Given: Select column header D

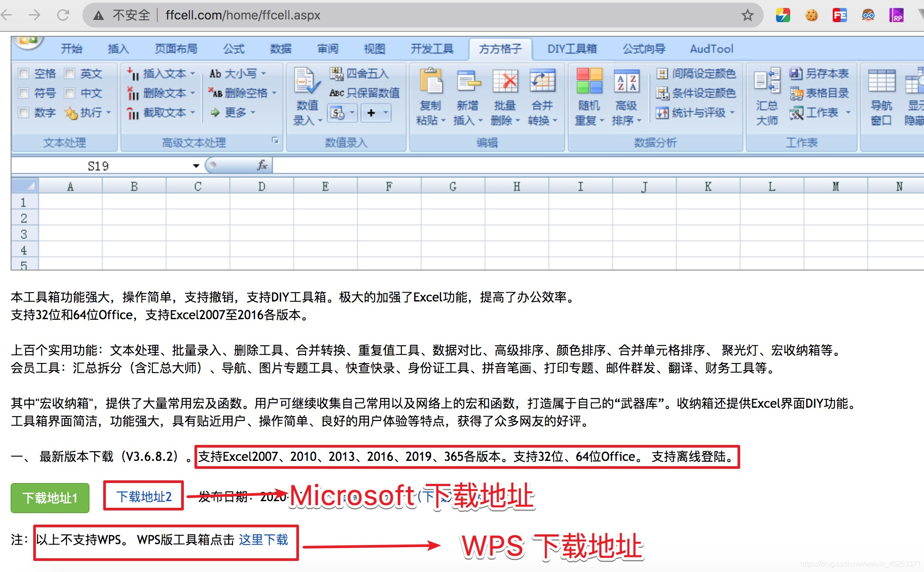Looking at the screenshot, I should coord(262,186).
